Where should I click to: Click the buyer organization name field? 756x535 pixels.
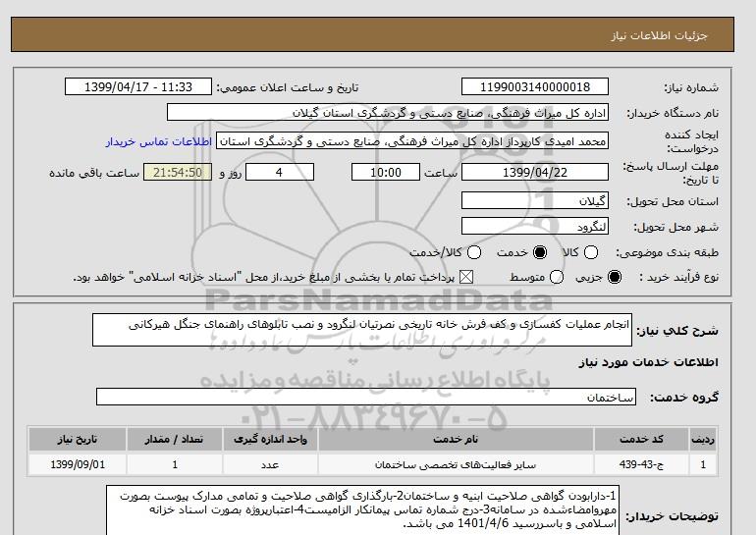point(388,112)
